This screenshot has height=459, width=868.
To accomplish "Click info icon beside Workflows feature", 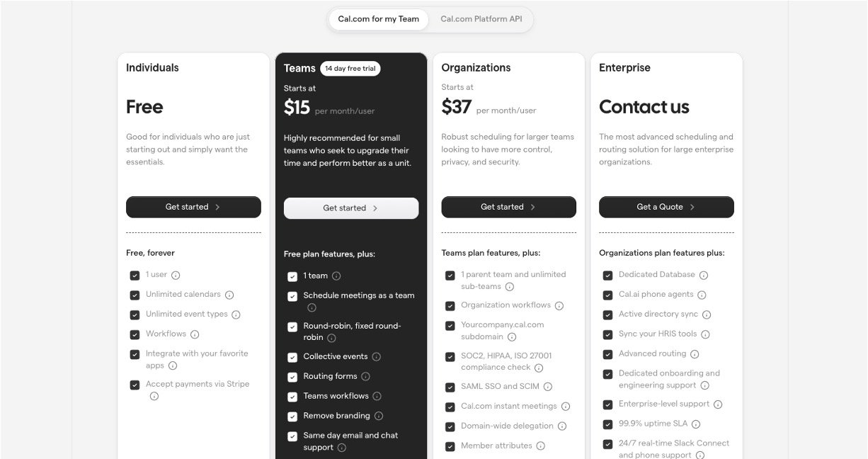I will click(x=195, y=334).
